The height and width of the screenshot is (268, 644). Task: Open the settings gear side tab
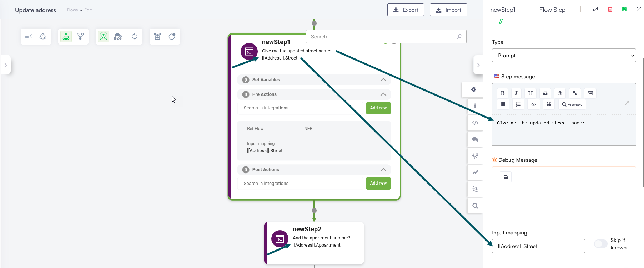(x=473, y=89)
